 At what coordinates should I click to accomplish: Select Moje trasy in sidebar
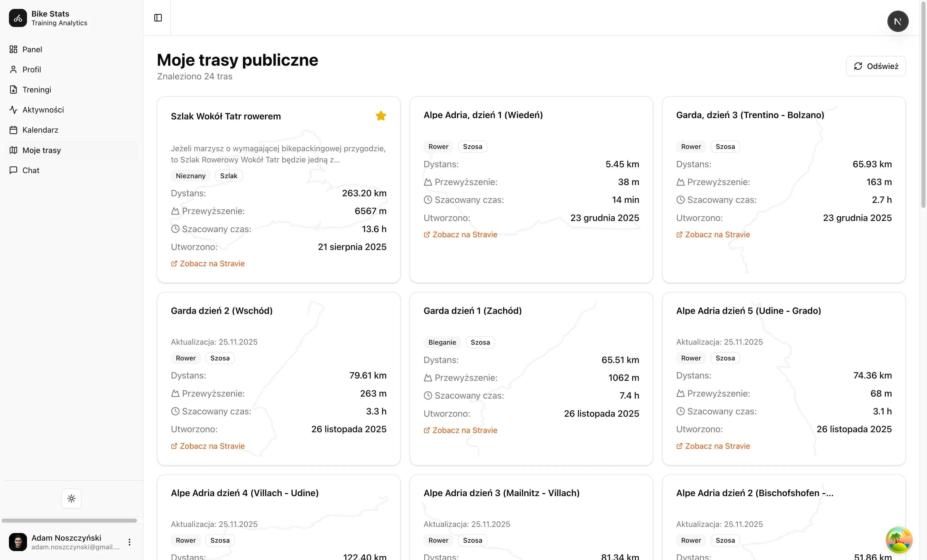tap(41, 150)
